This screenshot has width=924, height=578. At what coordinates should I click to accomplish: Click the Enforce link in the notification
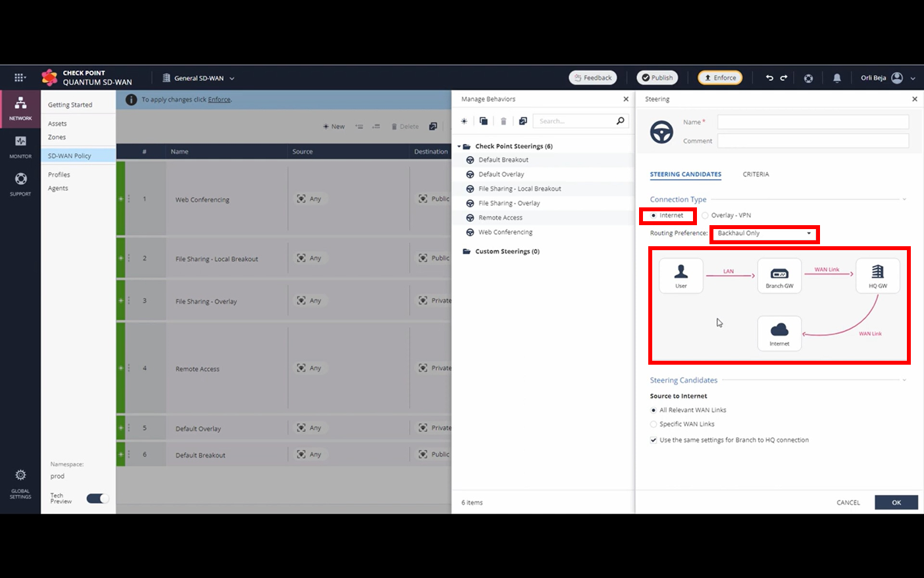[219, 99]
